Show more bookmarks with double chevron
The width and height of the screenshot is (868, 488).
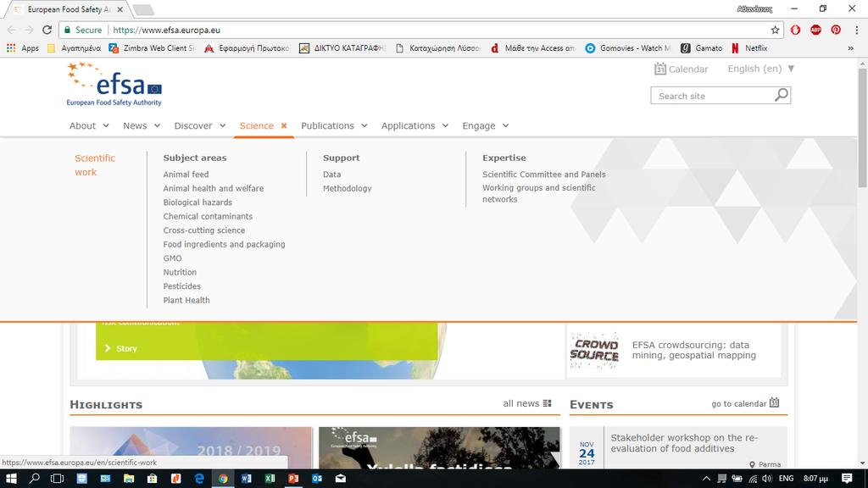tap(850, 48)
